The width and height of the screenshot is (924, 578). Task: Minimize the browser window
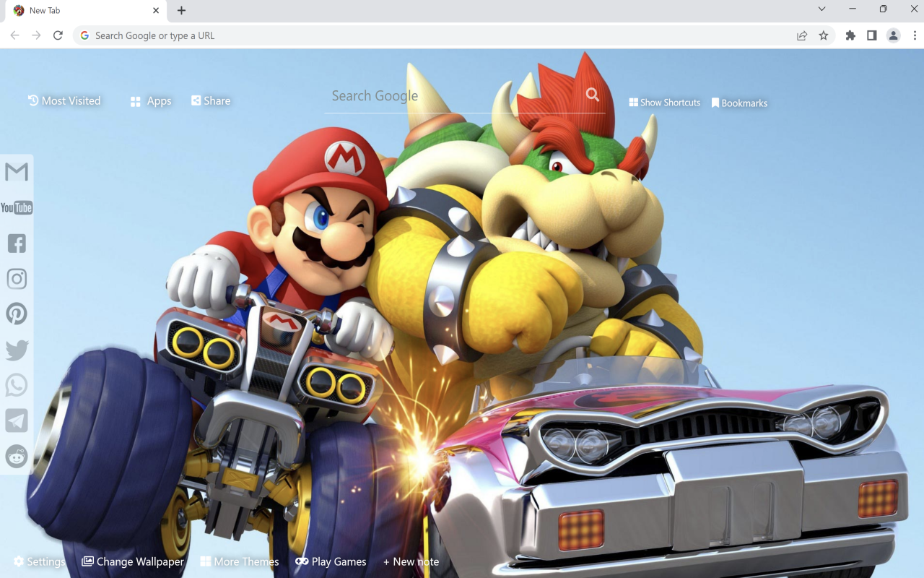point(853,9)
